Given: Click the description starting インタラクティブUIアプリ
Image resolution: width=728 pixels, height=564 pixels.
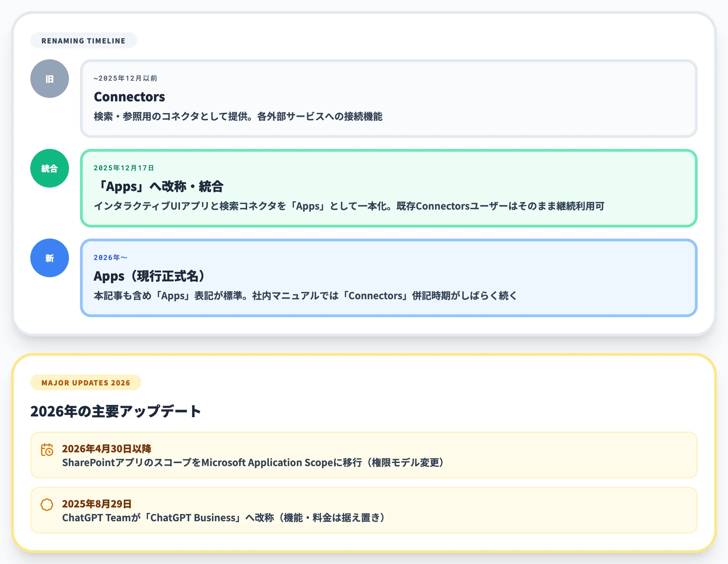Looking at the screenshot, I should pos(349,206).
